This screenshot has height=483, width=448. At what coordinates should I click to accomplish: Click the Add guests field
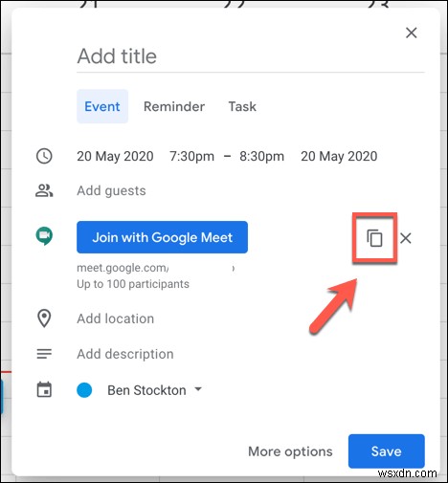pyautogui.click(x=111, y=190)
